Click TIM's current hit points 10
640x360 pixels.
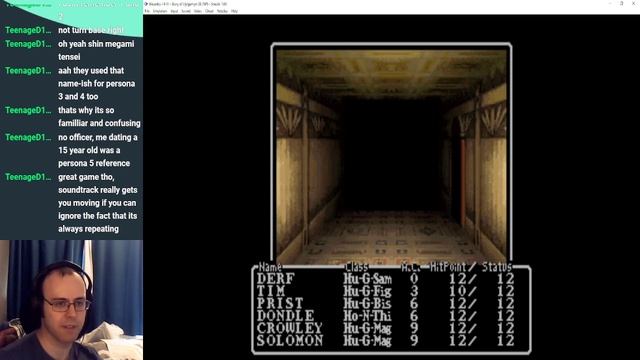(x=458, y=291)
